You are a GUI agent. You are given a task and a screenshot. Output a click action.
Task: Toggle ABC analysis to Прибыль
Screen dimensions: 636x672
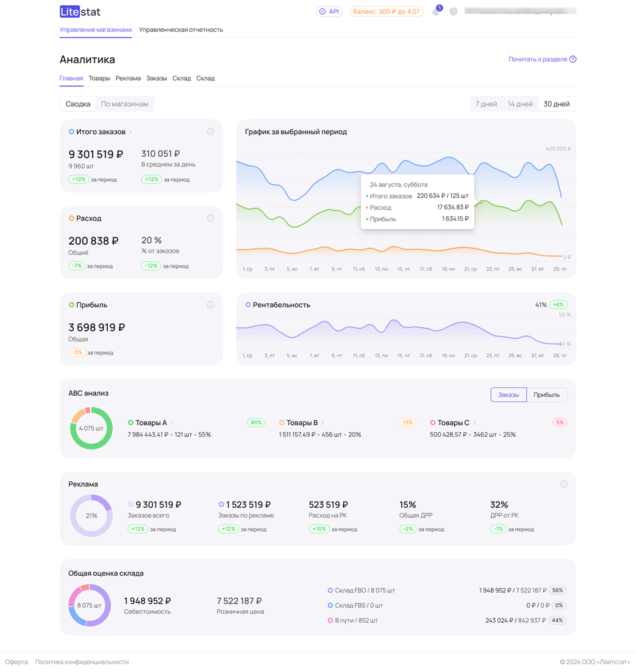pos(546,395)
